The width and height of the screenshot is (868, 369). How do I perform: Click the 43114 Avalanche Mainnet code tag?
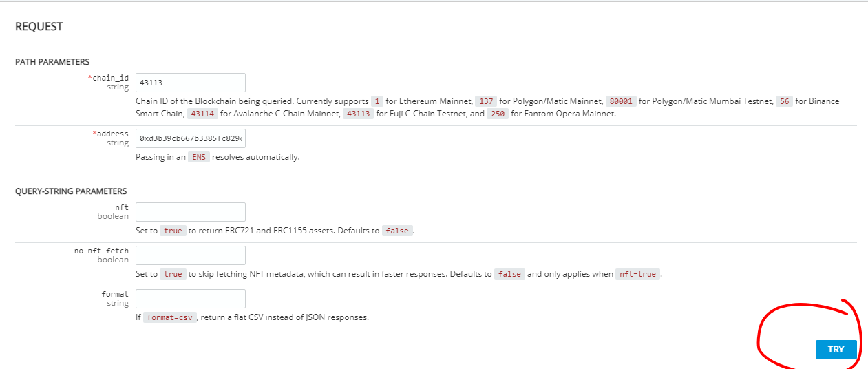[x=202, y=114]
